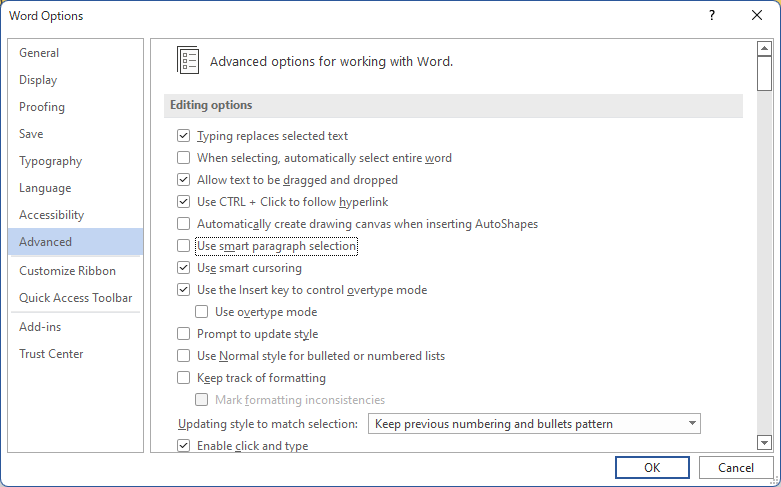Switch to the Display category

click(75, 80)
